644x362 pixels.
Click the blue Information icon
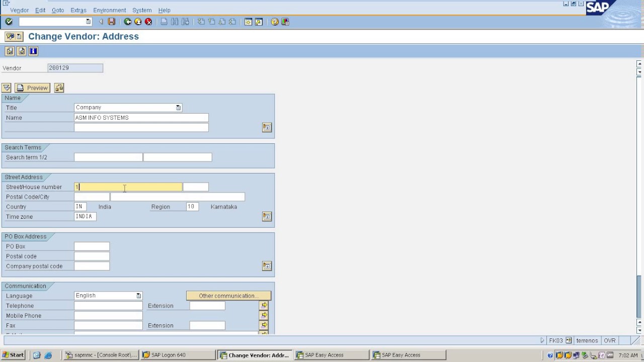[x=33, y=51]
